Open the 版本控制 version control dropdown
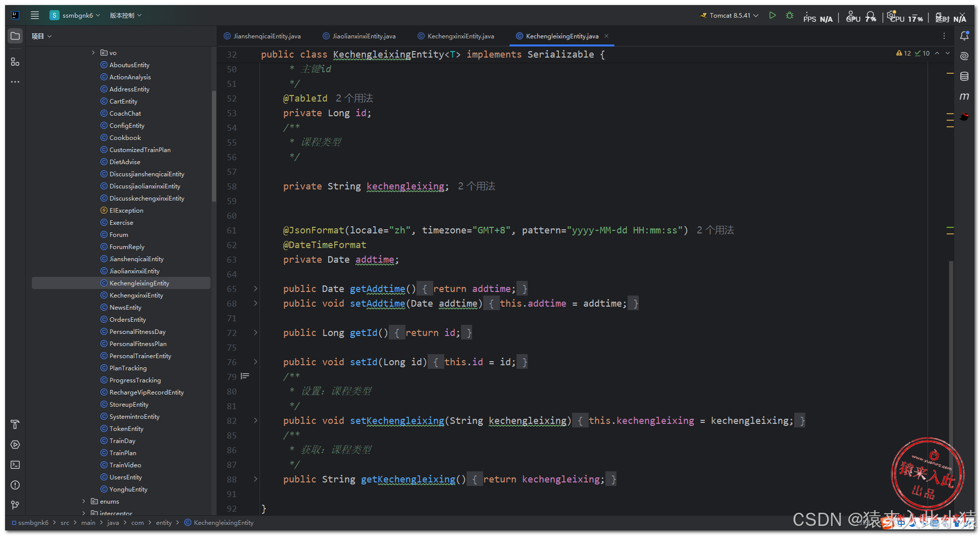The width and height of the screenshot is (980, 536). (126, 15)
